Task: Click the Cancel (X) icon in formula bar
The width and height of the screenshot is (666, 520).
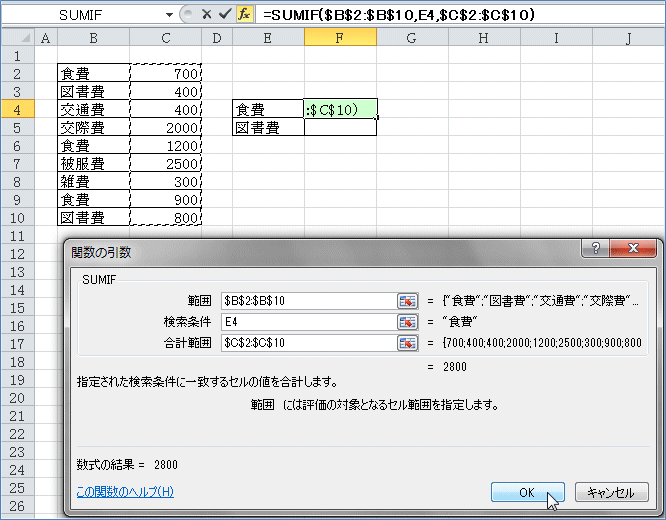Action: click(x=206, y=14)
